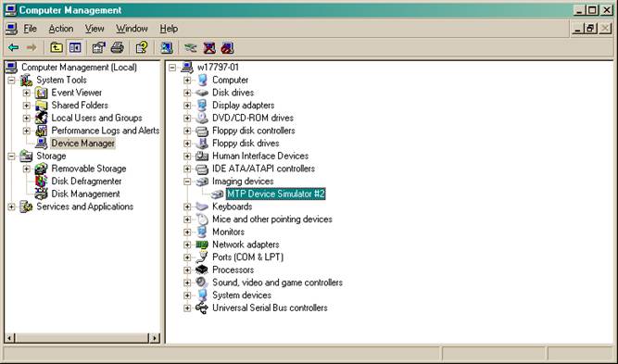Click the Help toolbar icon

click(x=142, y=48)
